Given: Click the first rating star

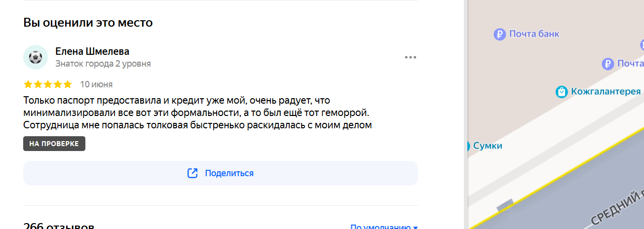Looking at the screenshot, I should coord(28,84).
